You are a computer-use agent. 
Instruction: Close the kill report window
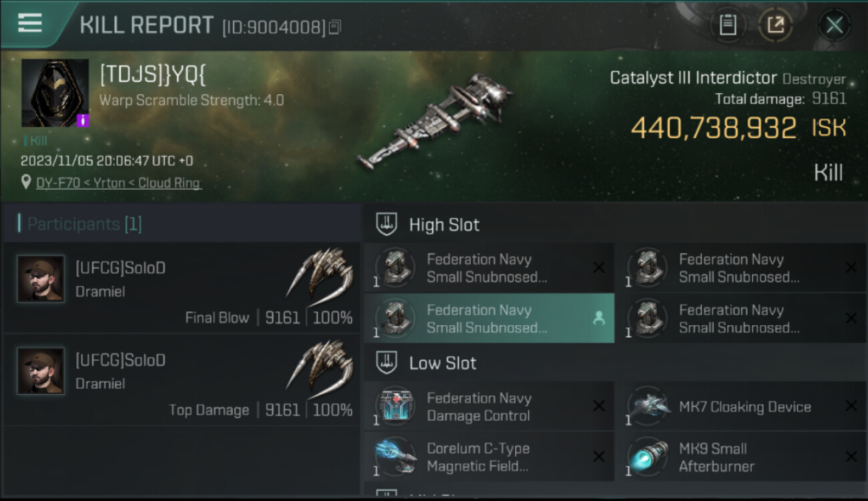(x=834, y=25)
